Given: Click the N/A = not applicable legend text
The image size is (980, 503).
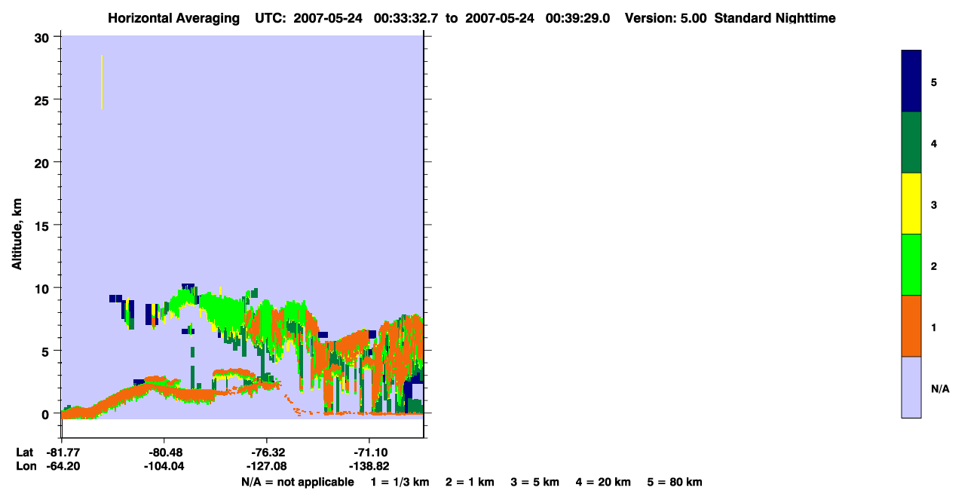Looking at the screenshot, I should [298, 482].
